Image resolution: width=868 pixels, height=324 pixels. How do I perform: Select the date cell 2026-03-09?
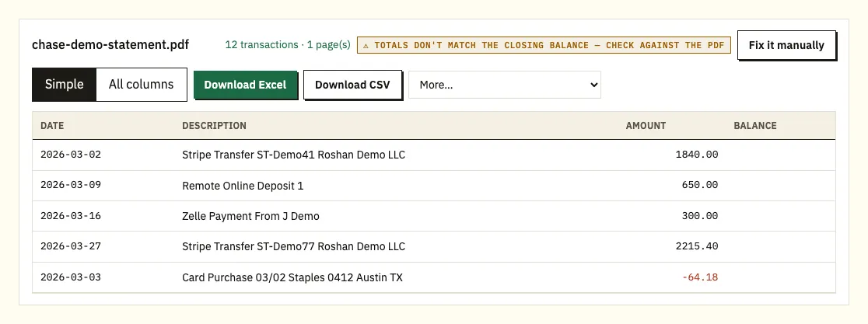click(71, 185)
